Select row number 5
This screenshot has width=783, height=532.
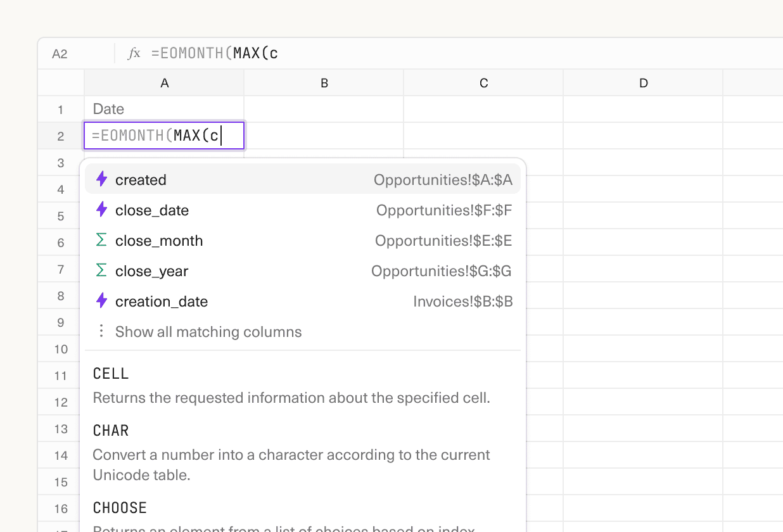[x=59, y=215]
